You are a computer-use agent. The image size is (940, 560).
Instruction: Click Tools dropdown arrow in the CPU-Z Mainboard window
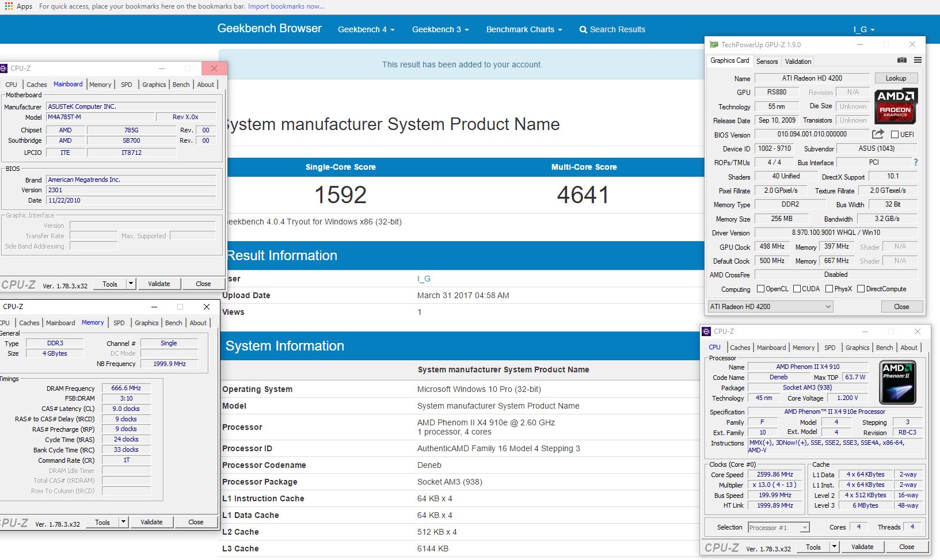click(131, 284)
